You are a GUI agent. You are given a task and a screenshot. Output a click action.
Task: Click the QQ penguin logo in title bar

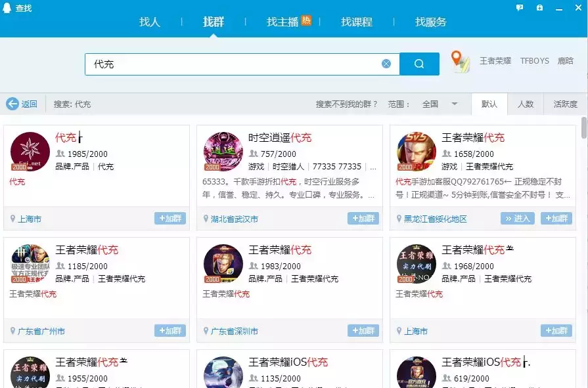pos(9,8)
